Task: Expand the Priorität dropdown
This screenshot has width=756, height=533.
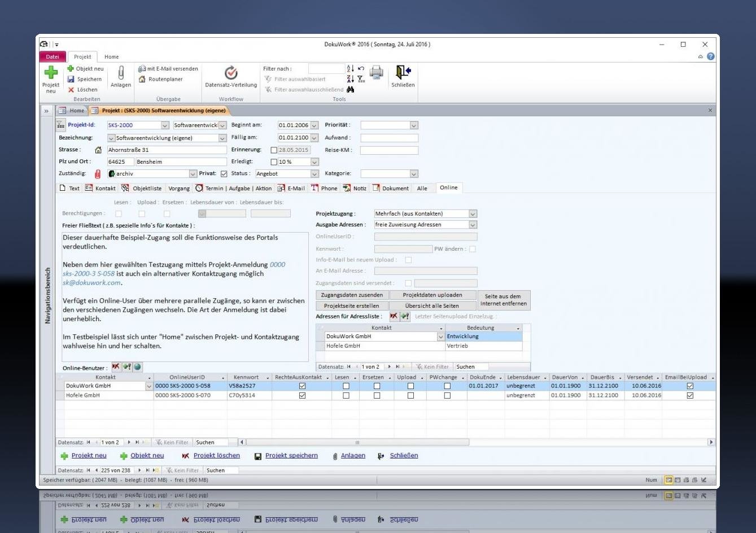Action: [414, 125]
